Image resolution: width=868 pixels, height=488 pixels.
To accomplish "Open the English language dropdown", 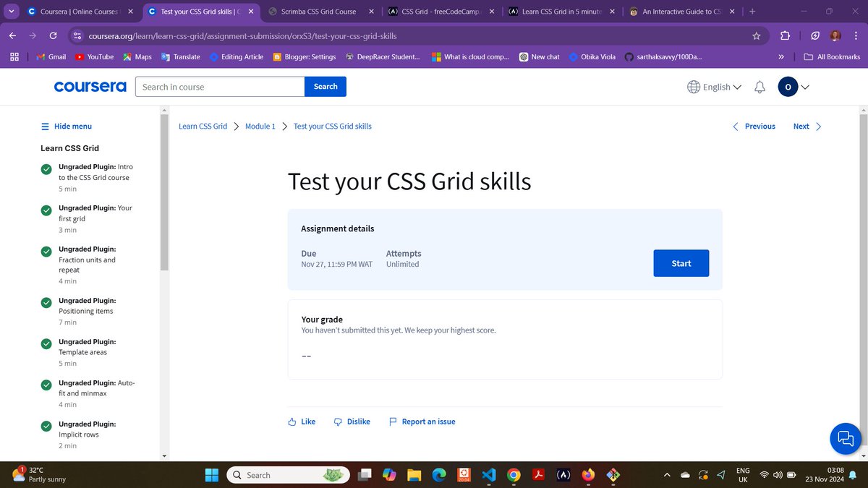I will pyautogui.click(x=714, y=87).
